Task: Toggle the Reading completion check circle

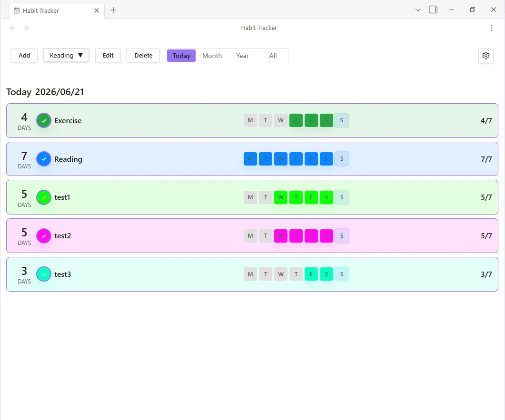Action: point(44,159)
